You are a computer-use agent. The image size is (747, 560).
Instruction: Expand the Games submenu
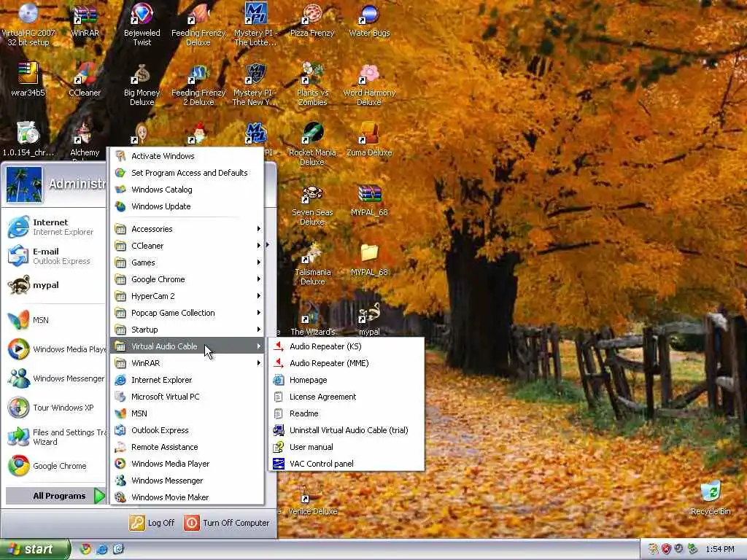tap(187, 262)
